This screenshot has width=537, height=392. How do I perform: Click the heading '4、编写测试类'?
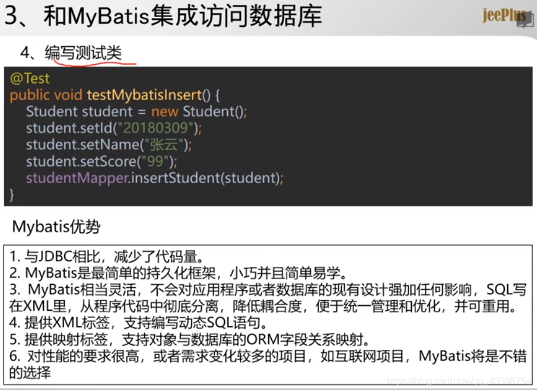[x=71, y=53]
